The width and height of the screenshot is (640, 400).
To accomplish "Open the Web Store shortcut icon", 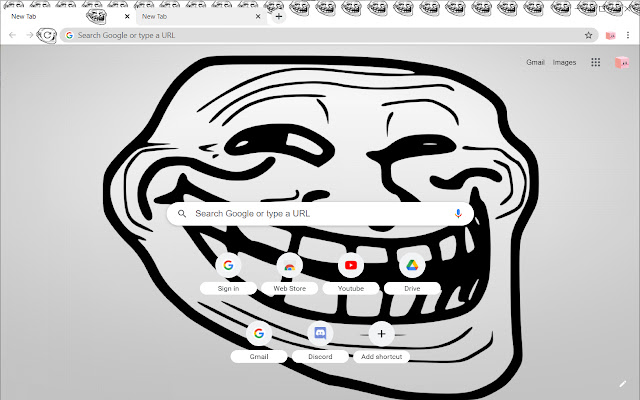I will [x=289, y=265].
